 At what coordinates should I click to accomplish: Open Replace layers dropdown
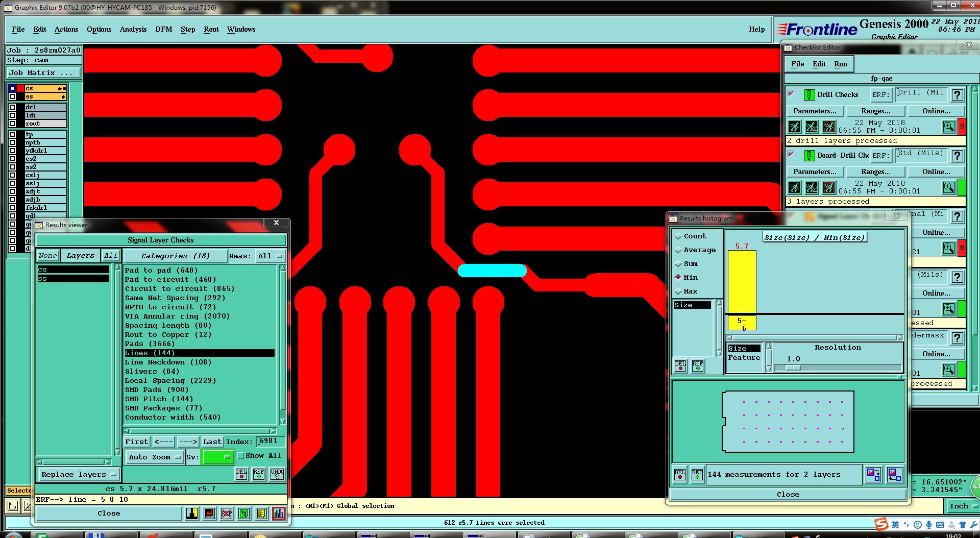[79, 475]
